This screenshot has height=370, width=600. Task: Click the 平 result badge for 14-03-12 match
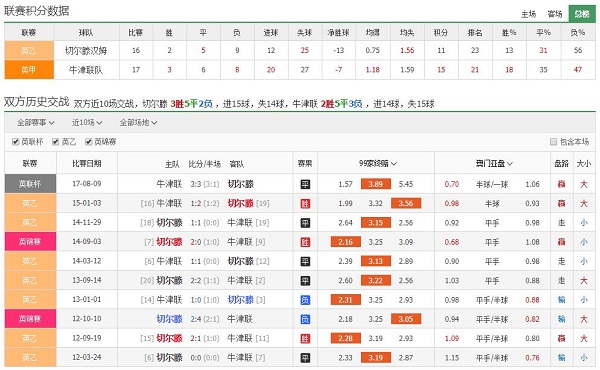tap(305, 261)
